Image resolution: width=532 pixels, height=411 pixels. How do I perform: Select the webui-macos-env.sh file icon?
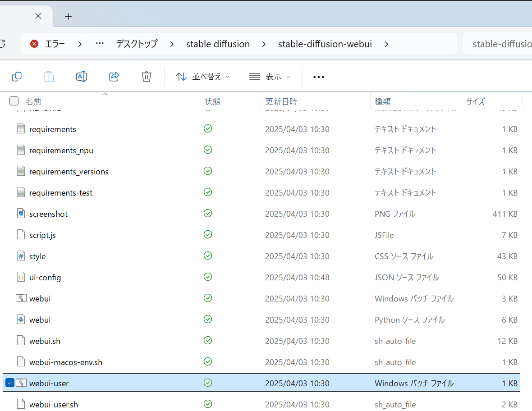[21, 361]
